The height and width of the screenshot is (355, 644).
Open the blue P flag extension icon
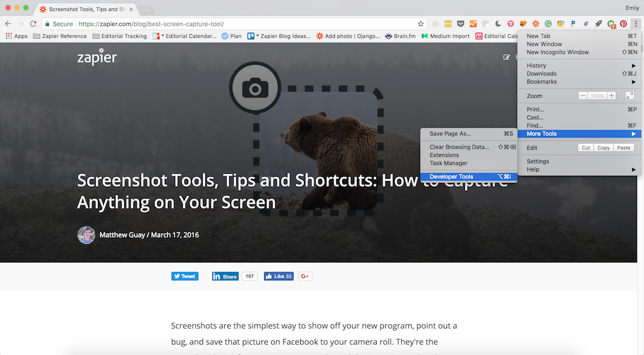point(573,24)
